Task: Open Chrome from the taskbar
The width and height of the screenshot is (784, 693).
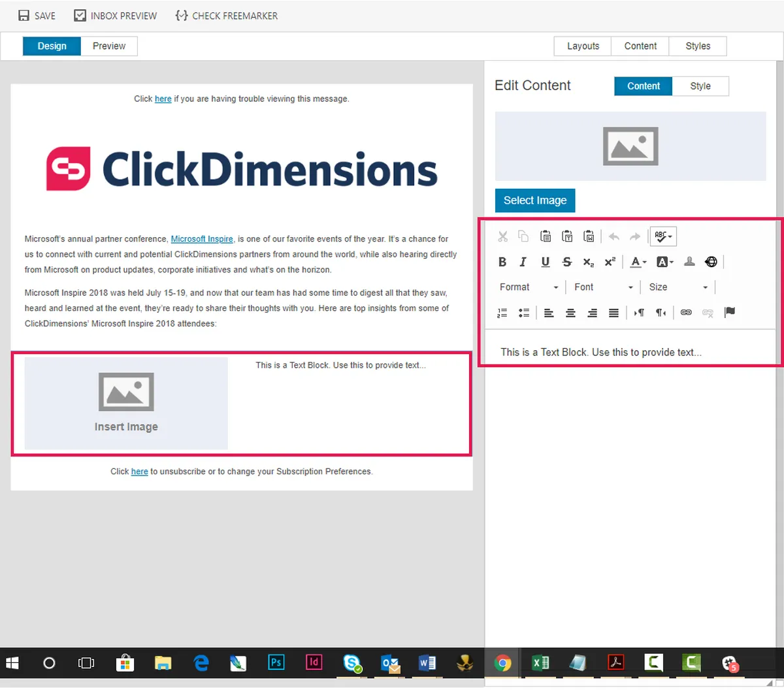Action: (502, 664)
